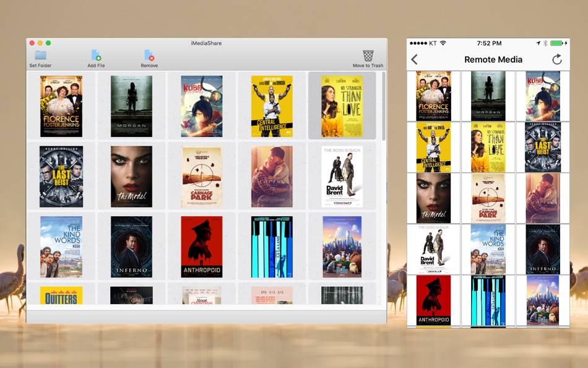Tap the Inferno poster in Remote Media
This screenshot has width=588, height=368.
543,249
